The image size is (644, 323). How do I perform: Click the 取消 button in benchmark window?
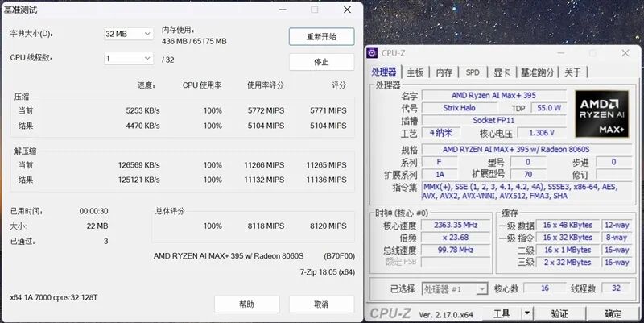pos(321,304)
